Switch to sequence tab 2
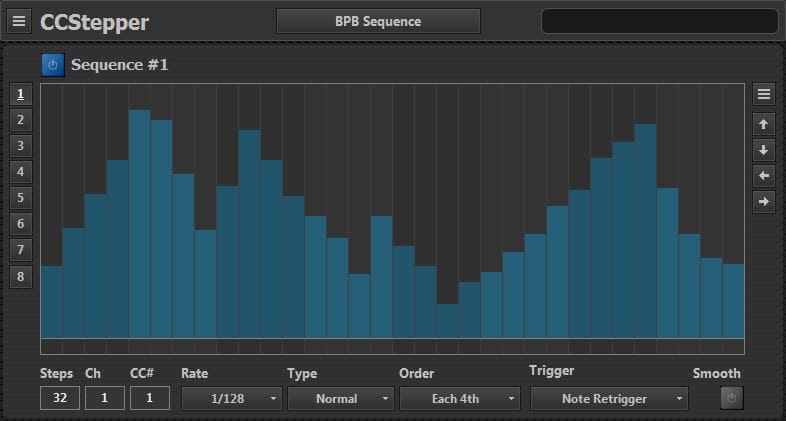Image resolution: width=786 pixels, height=421 pixels. click(21, 121)
